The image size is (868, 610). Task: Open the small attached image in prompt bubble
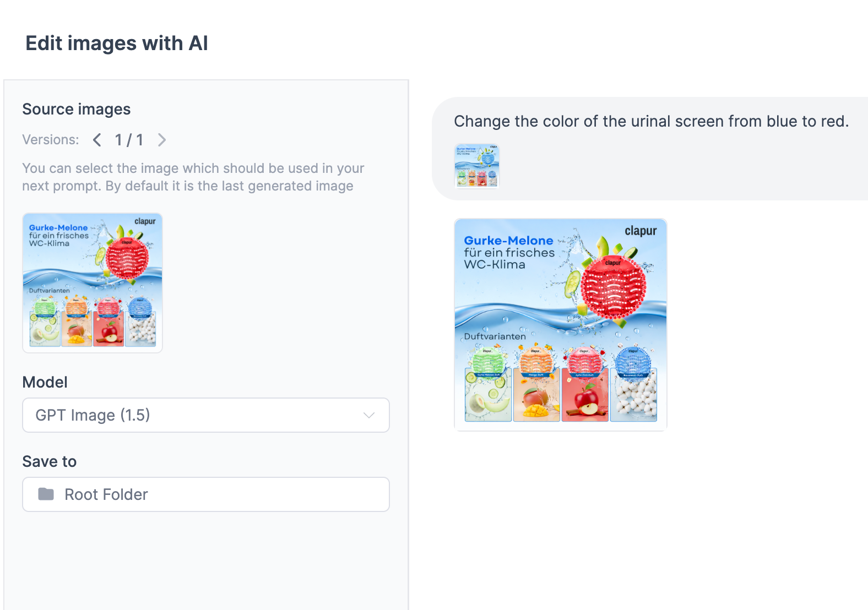pyautogui.click(x=477, y=166)
